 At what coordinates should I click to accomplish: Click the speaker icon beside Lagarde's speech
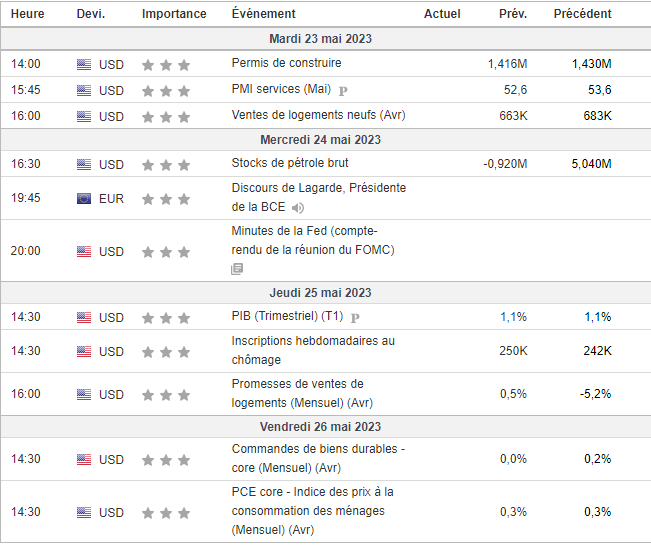coord(297,208)
